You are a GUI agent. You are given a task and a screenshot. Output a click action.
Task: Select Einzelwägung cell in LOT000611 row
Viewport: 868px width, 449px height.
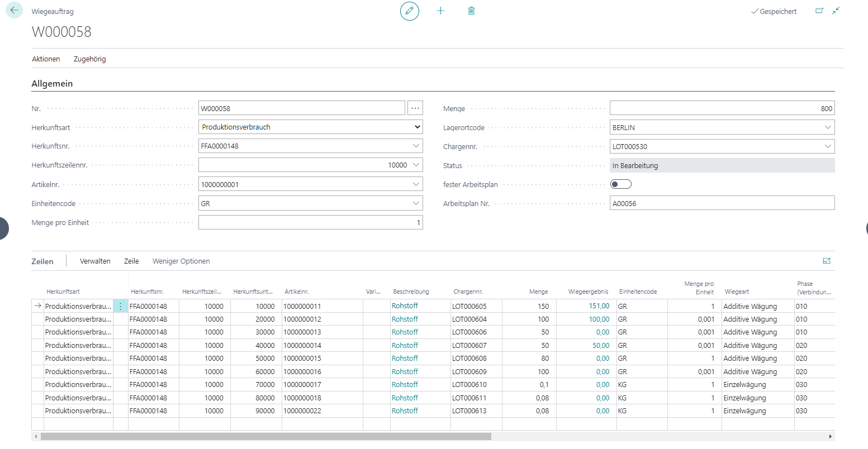tap(758, 398)
